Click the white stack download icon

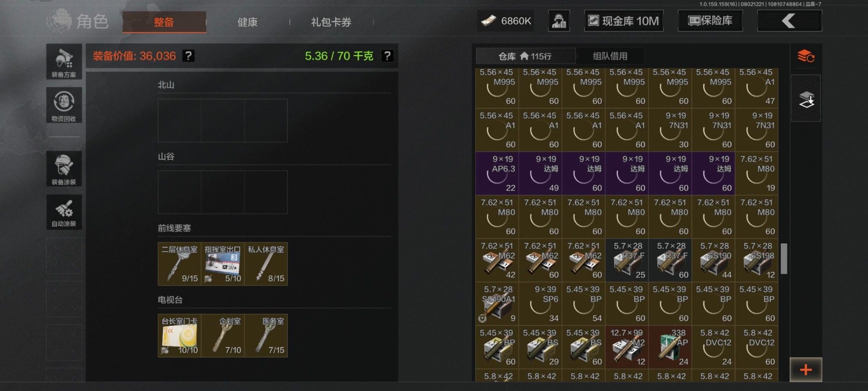pyautogui.click(x=806, y=99)
